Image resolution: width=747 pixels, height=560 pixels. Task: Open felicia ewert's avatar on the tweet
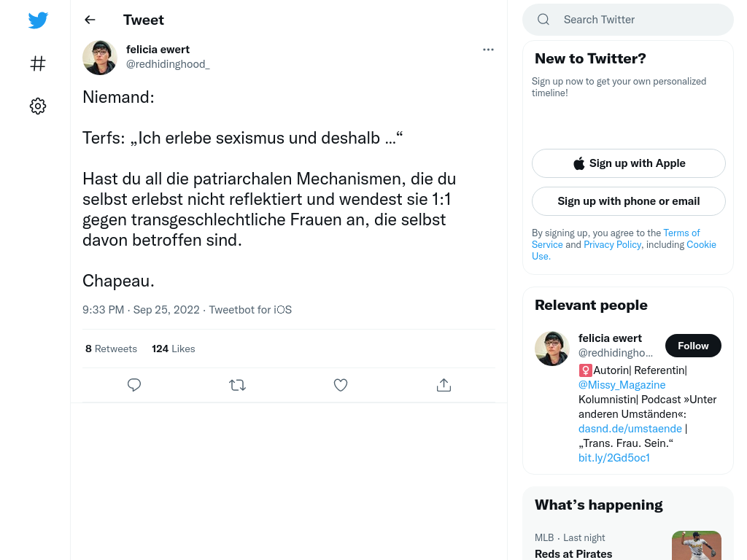coord(100,58)
